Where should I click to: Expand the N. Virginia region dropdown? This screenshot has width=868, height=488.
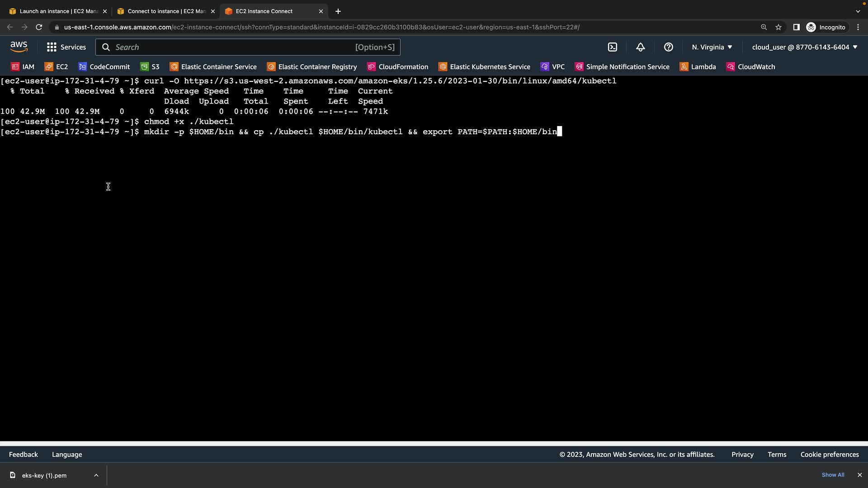(712, 47)
